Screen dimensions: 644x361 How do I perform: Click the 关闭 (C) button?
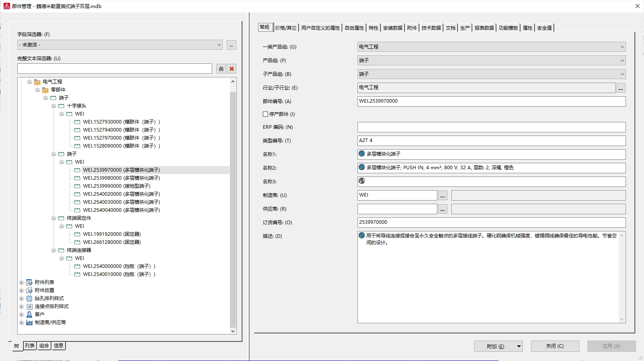click(555, 346)
